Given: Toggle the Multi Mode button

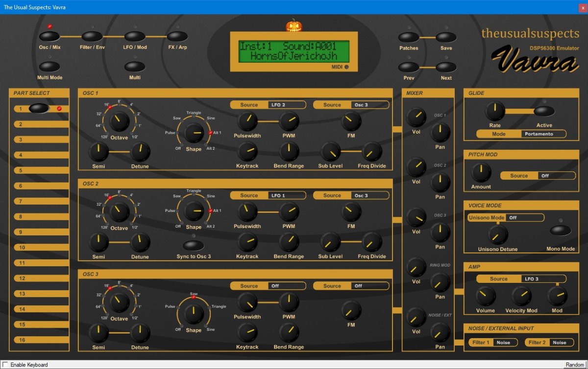Looking at the screenshot, I should point(49,67).
